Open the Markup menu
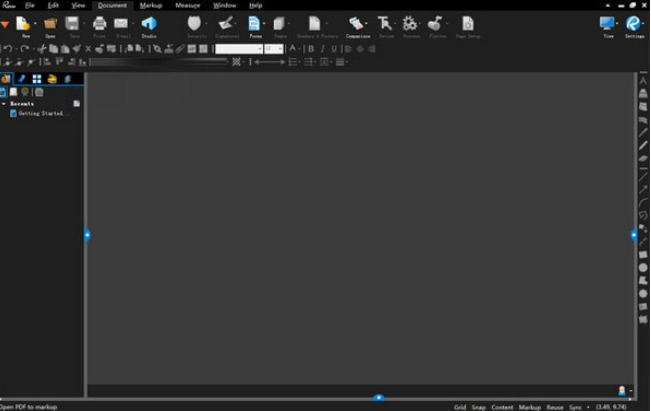The image size is (651, 411). (150, 5)
